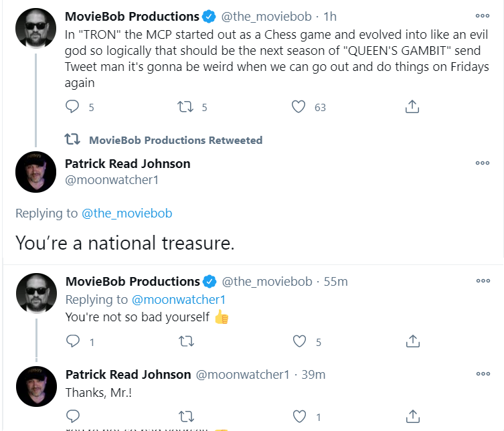Open more options on the TRON tweet

click(483, 16)
